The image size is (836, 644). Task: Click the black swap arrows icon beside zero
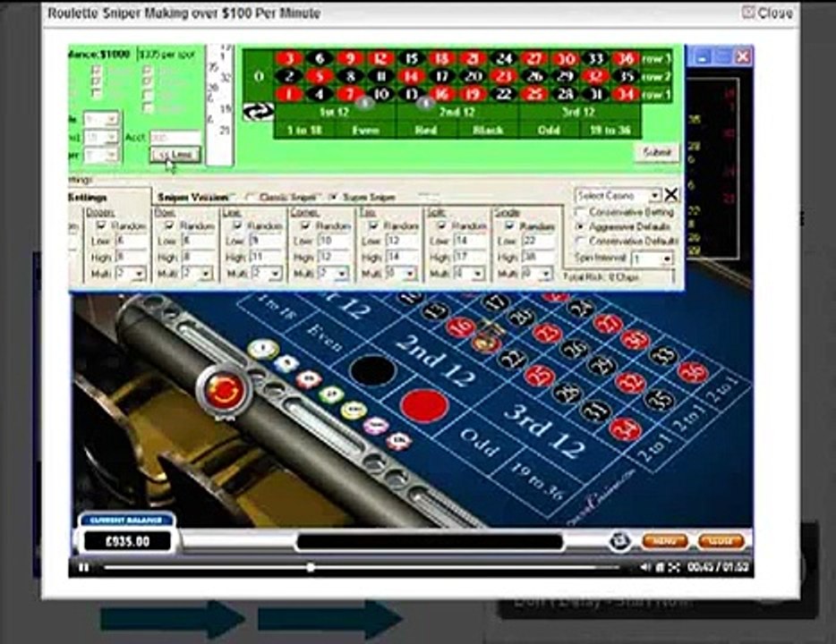click(259, 111)
